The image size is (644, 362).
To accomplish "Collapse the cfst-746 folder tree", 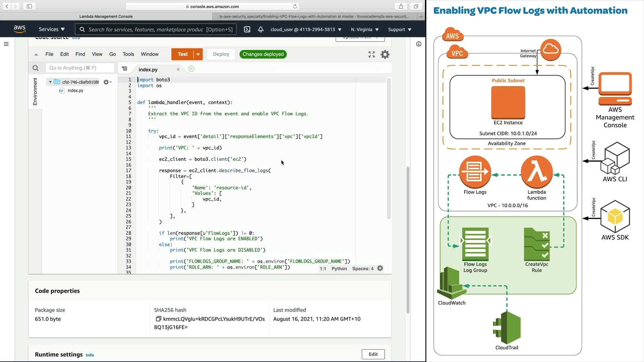I will click(50, 82).
